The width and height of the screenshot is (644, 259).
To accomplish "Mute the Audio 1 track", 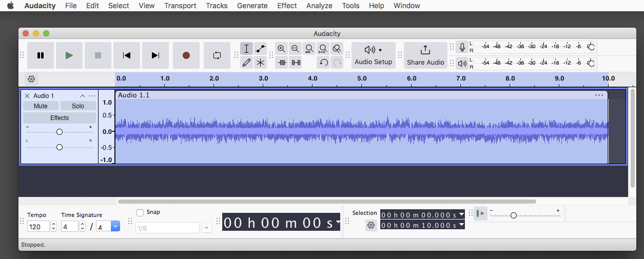I will coord(41,106).
